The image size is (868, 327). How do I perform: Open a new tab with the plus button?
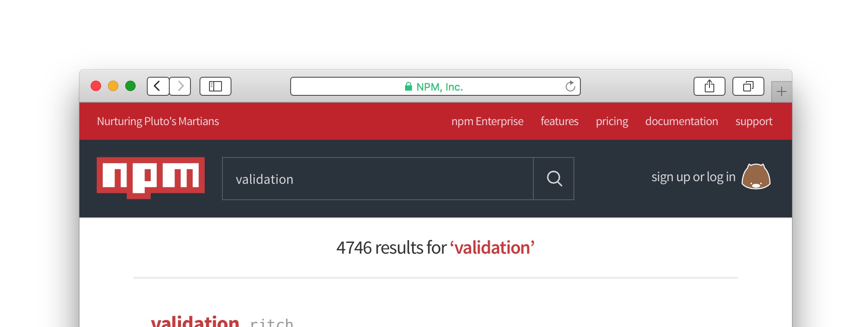[x=782, y=91]
